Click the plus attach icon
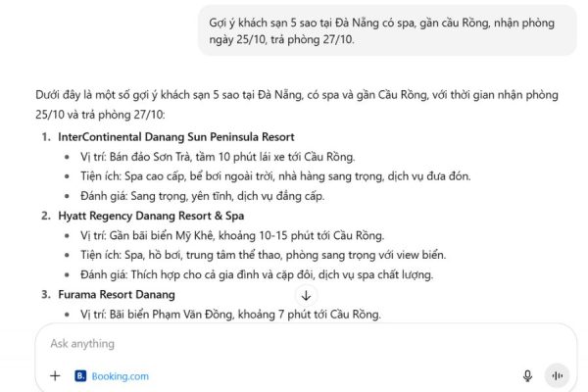 coord(55,375)
